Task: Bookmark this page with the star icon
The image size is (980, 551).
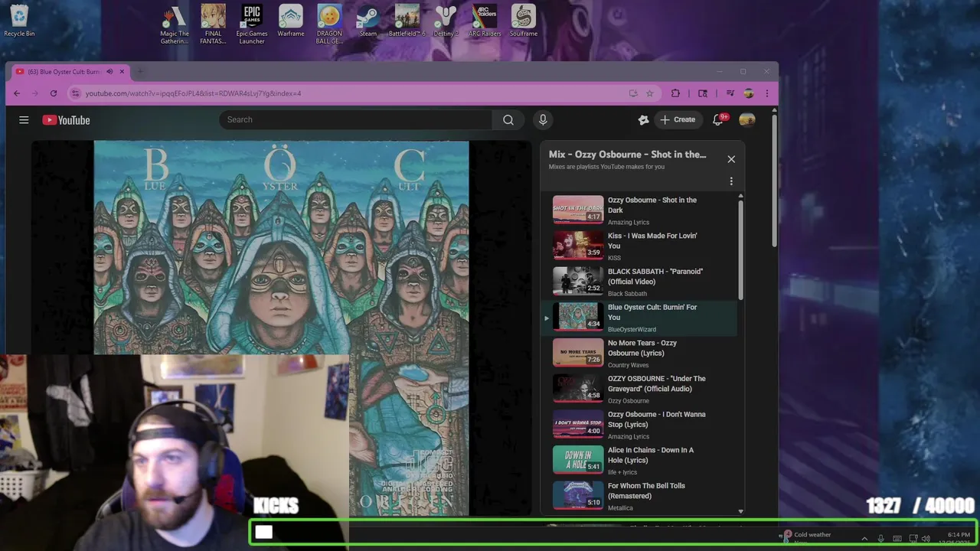Action: tap(649, 93)
